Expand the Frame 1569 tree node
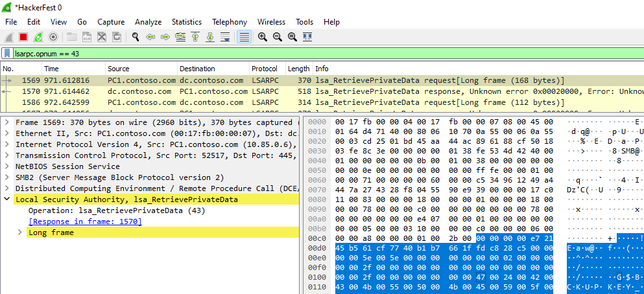The height and width of the screenshot is (294, 644). coord(7,122)
